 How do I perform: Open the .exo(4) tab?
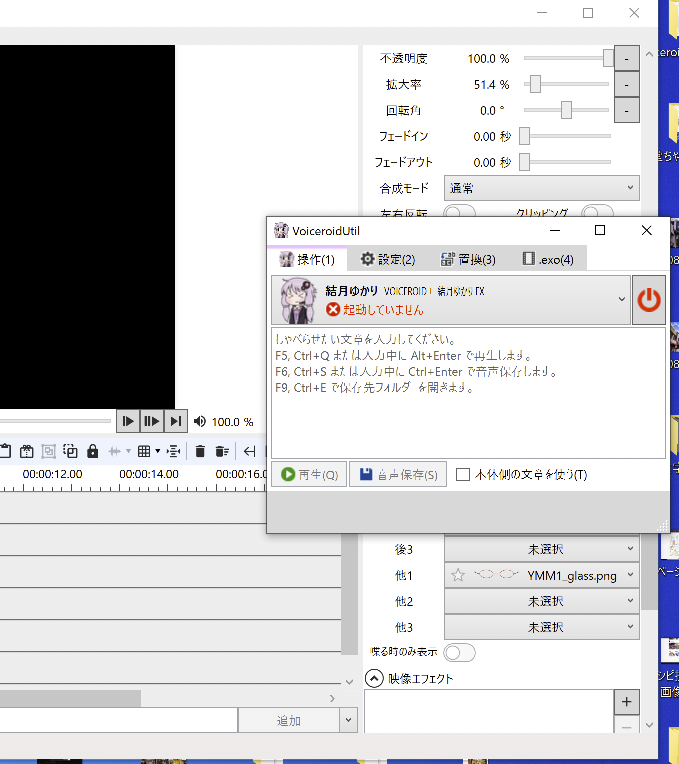pos(548,260)
